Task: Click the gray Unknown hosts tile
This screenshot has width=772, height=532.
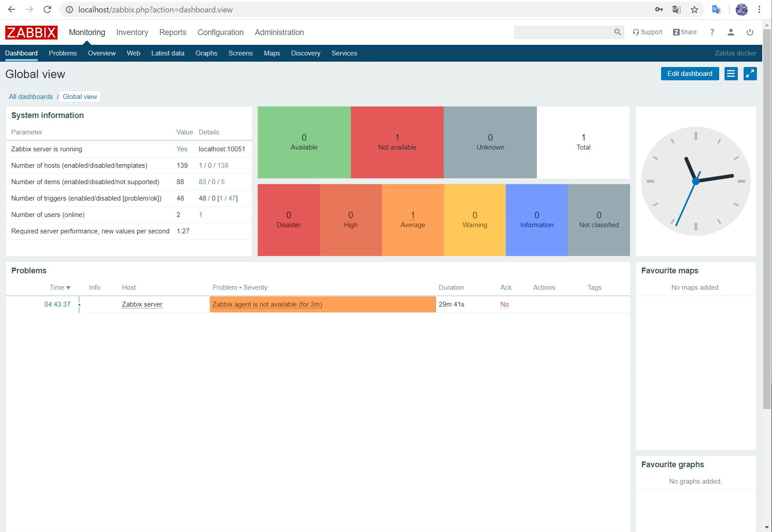Action: pyautogui.click(x=490, y=142)
